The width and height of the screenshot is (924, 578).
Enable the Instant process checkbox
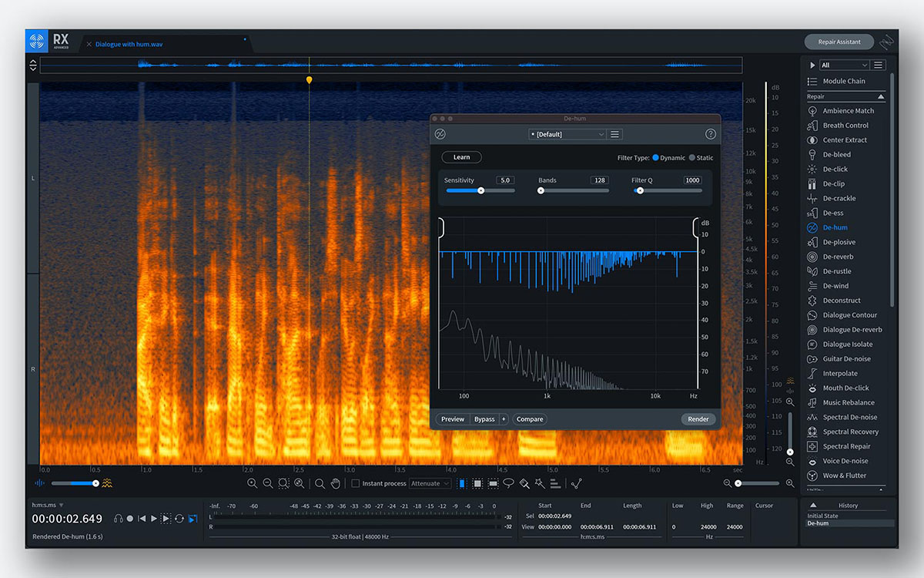pyautogui.click(x=356, y=484)
